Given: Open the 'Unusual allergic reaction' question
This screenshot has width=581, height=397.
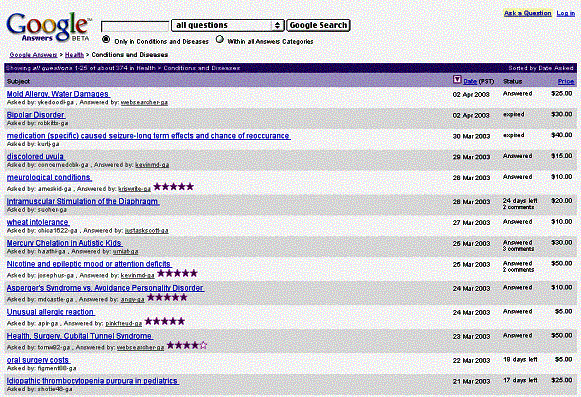Looking at the screenshot, I should coord(51,312).
